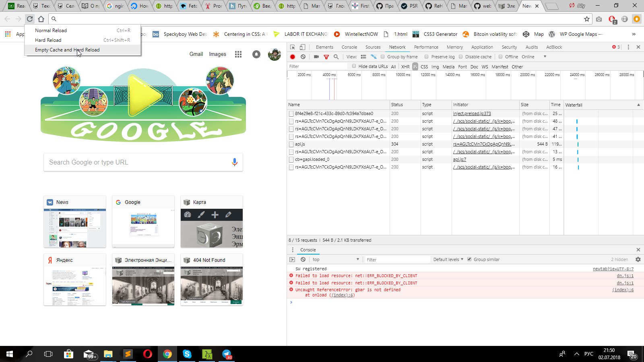Open network search with the magnifier icon
644x362 pixels.
(336, 57)
